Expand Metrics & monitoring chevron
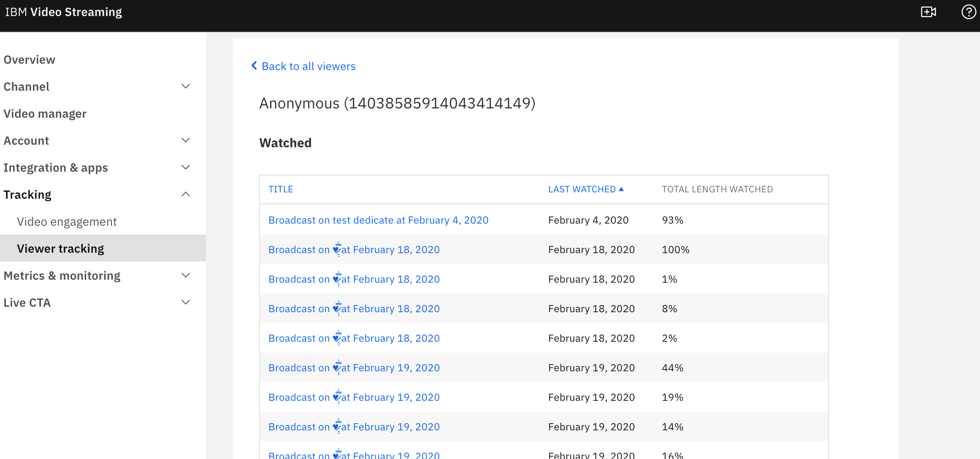 [x=186, y=275]
